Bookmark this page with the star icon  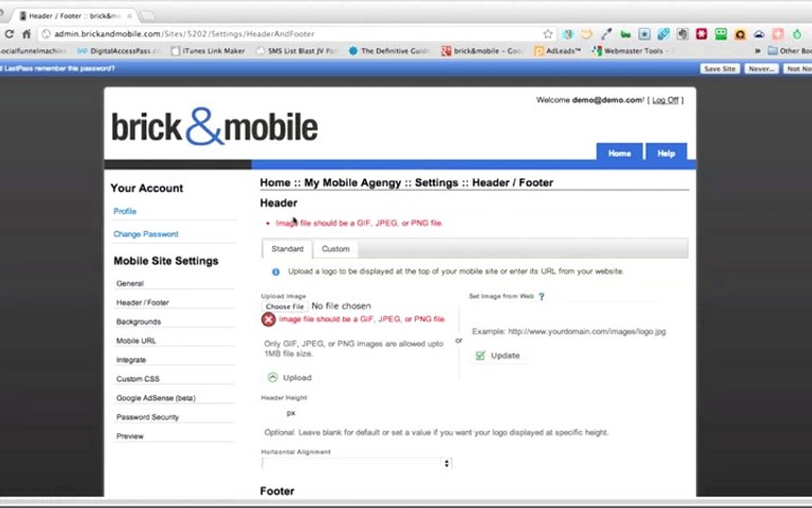click(x=548, y=34)
